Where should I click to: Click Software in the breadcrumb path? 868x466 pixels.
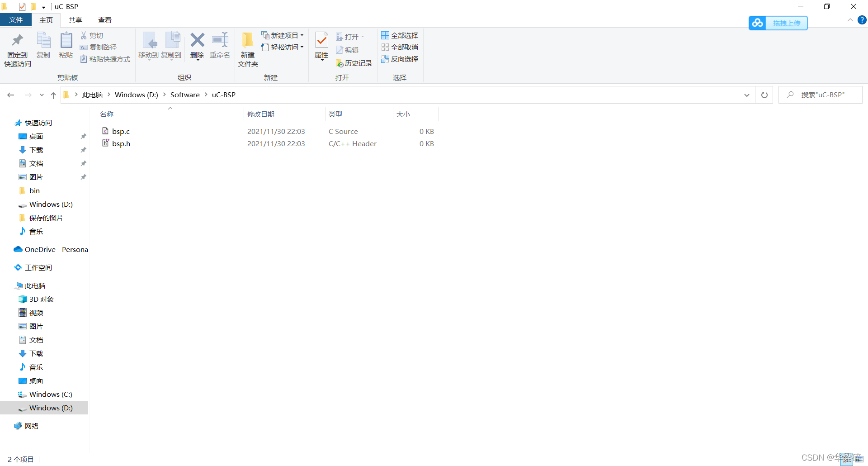pyautogui.click(x=185, y=95)
